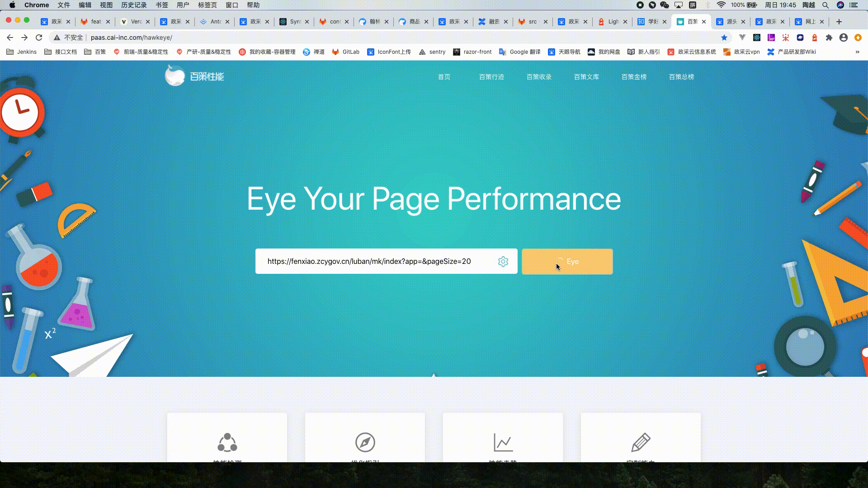Open new tab with plus button

839,22
